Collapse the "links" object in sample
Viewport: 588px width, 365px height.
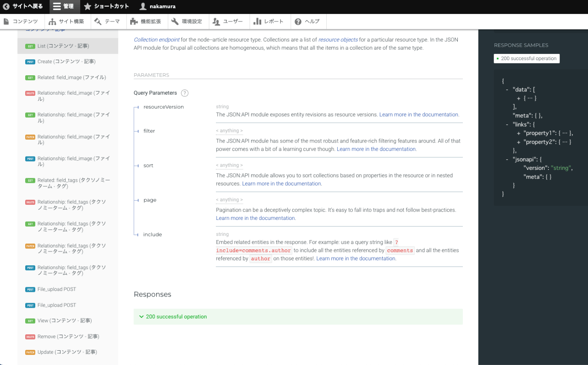(x=507, y=124)
